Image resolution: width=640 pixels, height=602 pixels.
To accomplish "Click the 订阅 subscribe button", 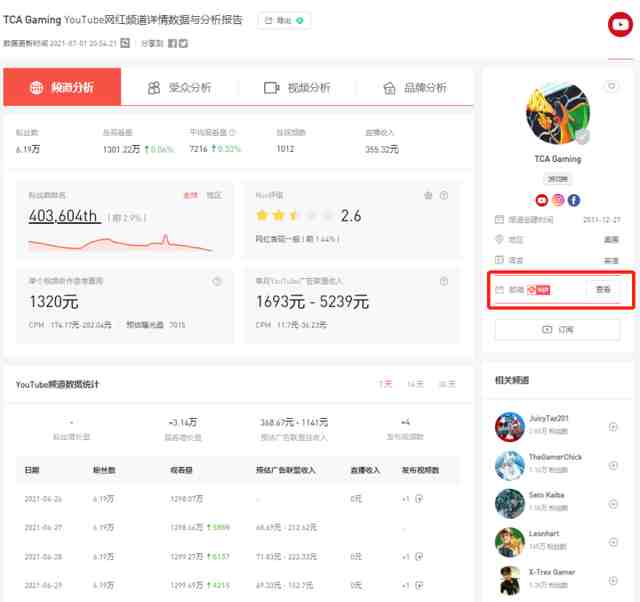I will [x=558, y=329].
